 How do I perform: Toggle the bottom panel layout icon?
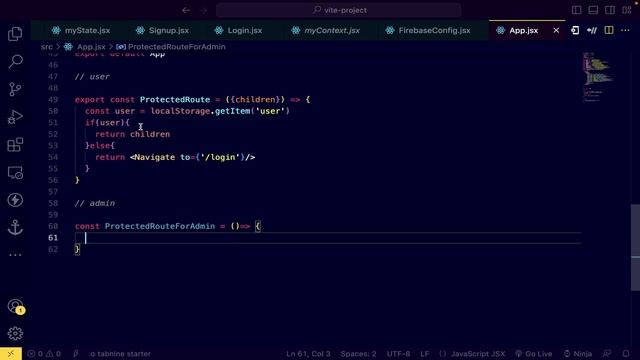593,10
